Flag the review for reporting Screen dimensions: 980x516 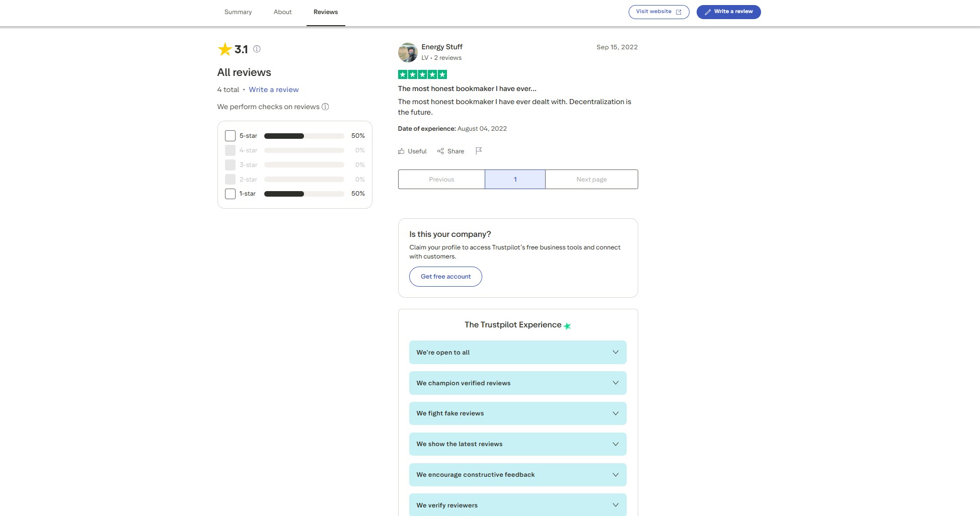pyautogui.click(x=479, y=151)
